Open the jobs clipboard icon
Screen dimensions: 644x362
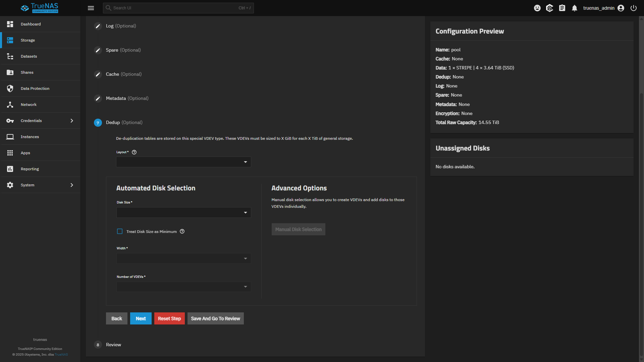562,8
